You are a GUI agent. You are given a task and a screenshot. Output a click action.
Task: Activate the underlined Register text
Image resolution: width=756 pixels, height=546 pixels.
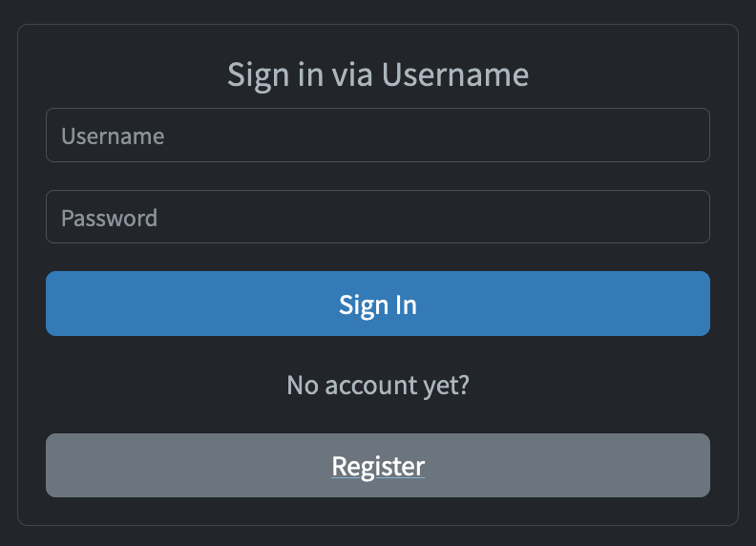[x=378, y=466]
